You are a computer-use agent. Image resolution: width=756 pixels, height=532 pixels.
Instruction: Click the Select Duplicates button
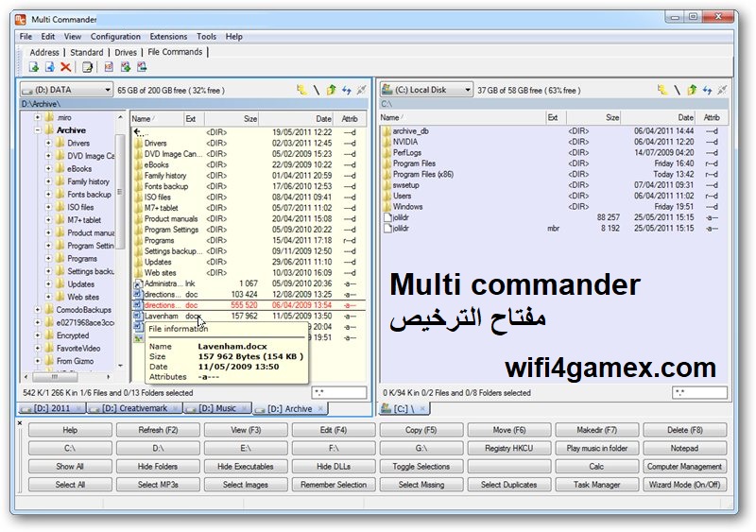pyautogui.click(x=509, y=485)
